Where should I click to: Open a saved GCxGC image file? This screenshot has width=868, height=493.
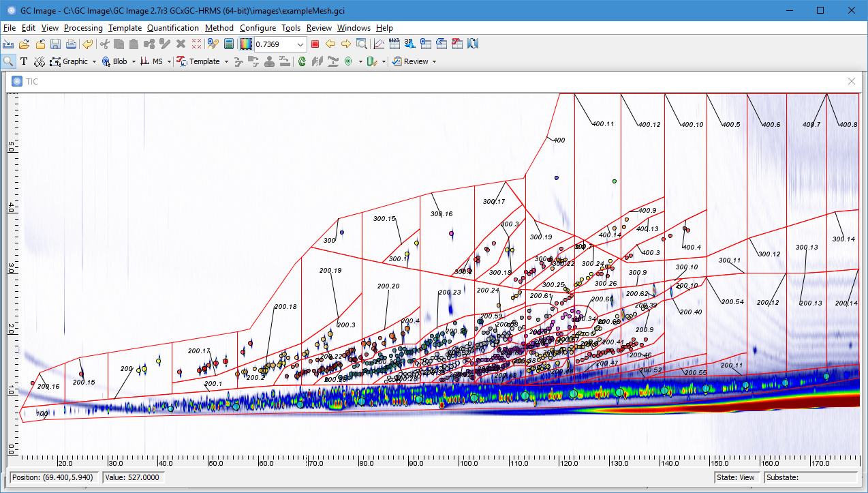22,43
